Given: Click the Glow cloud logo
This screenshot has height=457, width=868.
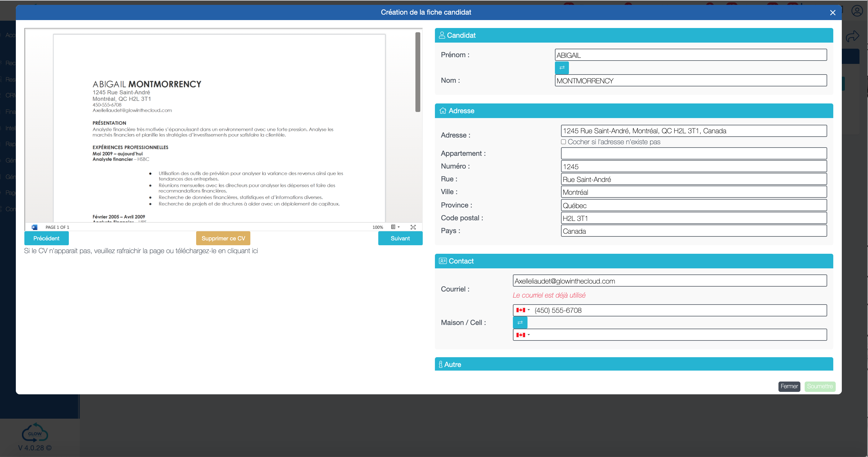Looking at the screenshot, I should coord(35,432).
